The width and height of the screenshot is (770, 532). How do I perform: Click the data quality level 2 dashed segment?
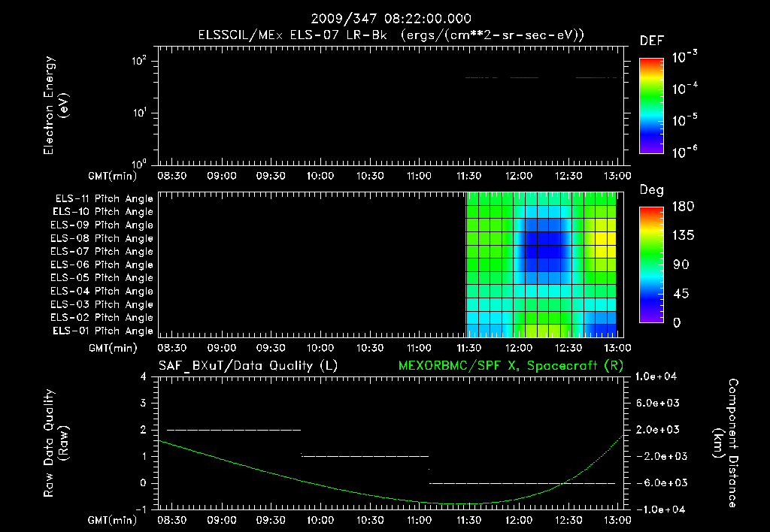point(234,430)
